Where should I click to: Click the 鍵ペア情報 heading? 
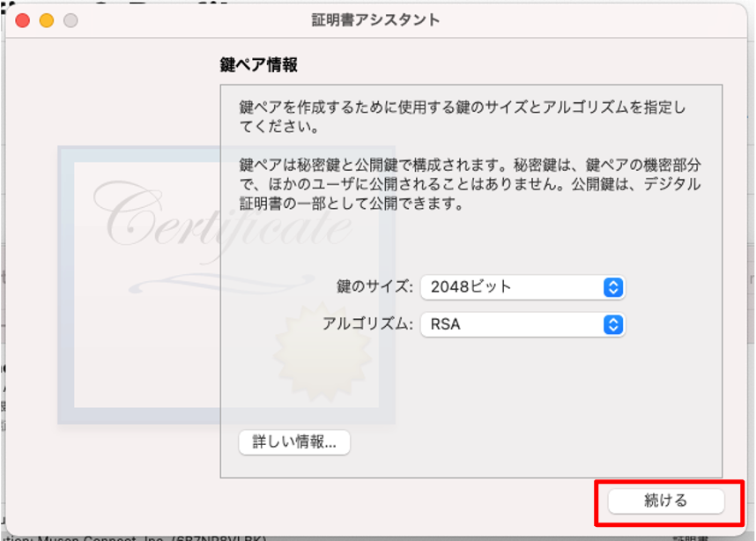[x=258, y=64]
